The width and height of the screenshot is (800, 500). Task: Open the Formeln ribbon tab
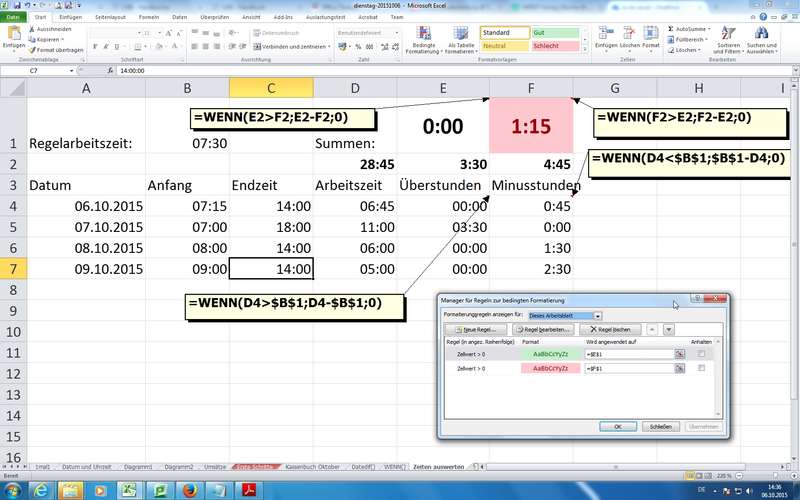149,17
